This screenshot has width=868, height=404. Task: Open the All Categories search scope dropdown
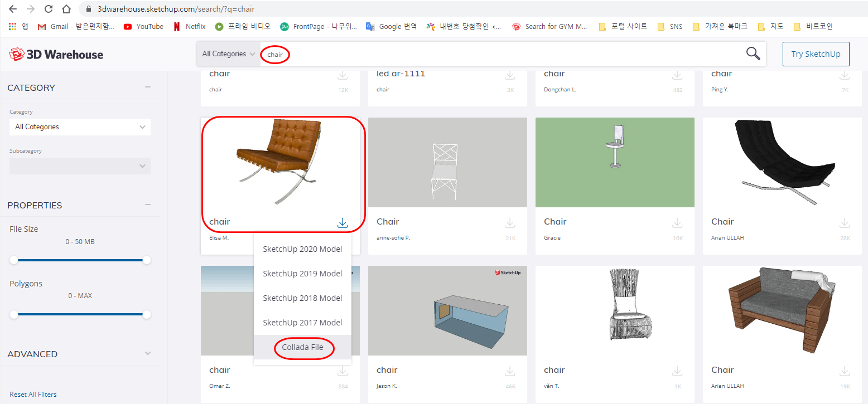[x=228, y=54]
